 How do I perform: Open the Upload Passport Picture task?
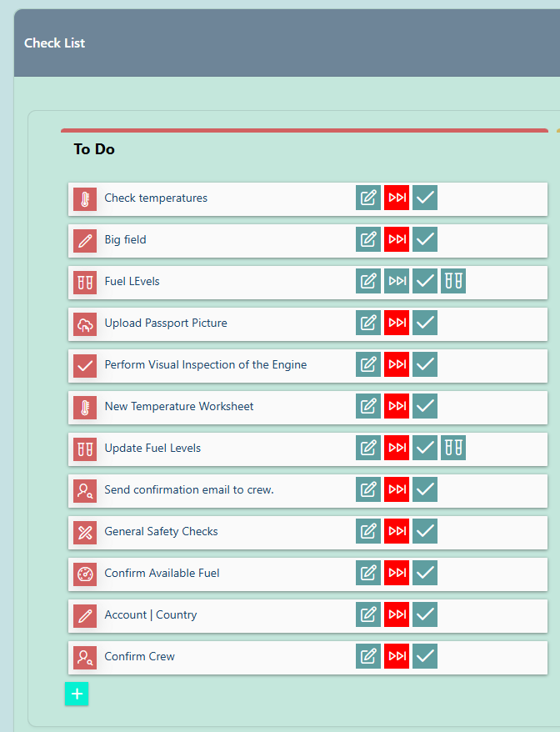pyautogui.click(x=166, y=323)
